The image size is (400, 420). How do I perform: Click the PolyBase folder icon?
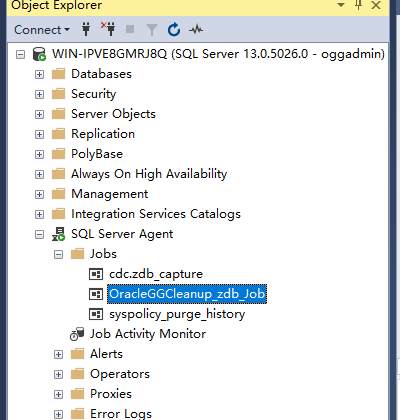tap(59, 154)
